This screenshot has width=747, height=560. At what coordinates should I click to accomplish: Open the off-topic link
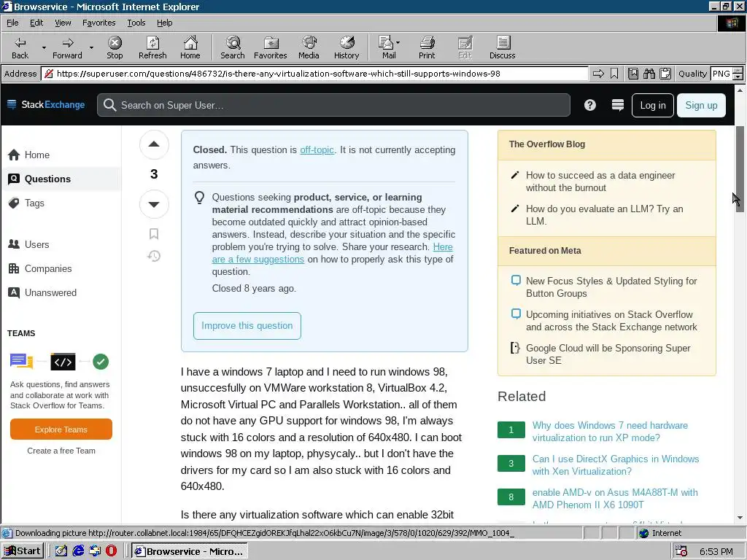pos(317,149)
